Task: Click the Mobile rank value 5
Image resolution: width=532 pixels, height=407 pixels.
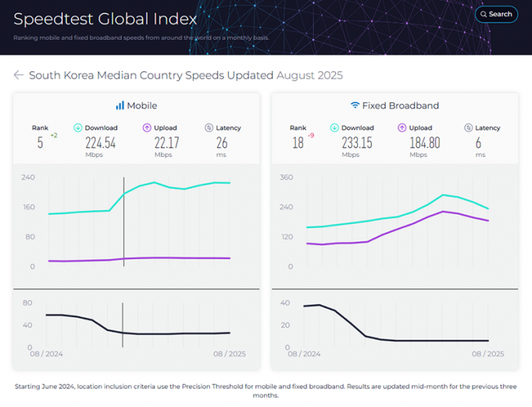Action: click(x=40, y=142)
